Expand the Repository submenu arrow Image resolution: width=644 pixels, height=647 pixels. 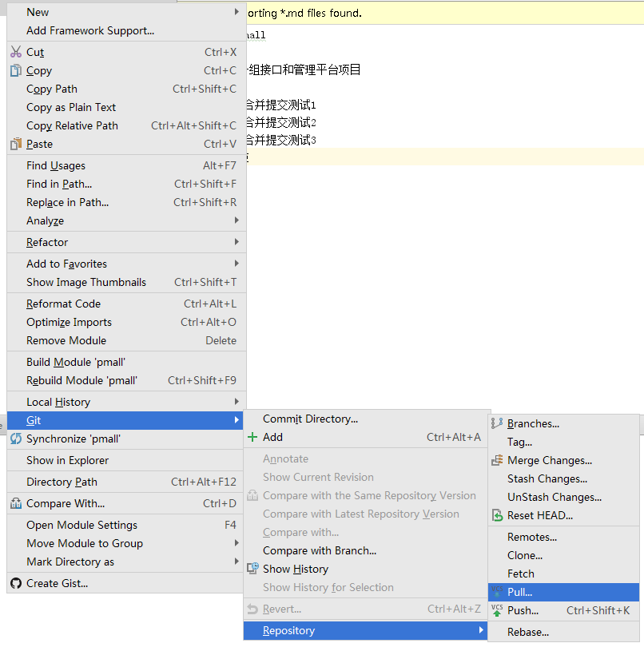pos(481,630)
